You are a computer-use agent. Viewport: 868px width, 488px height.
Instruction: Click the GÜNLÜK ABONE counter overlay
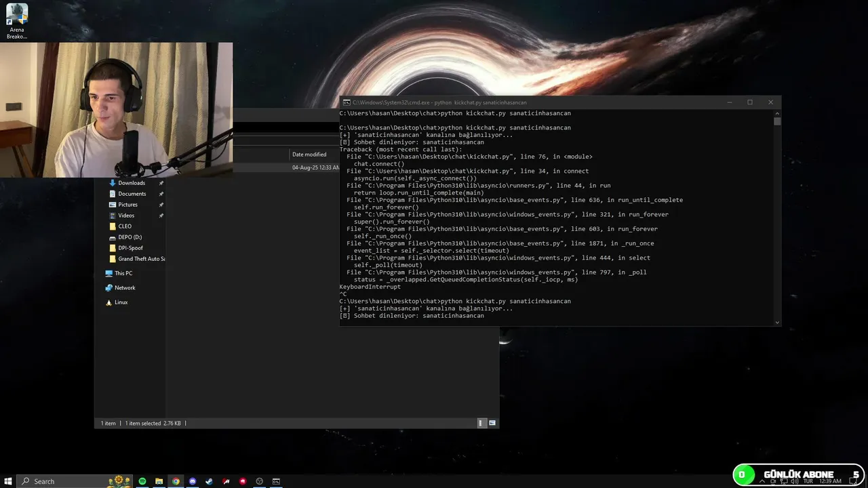(799, 474)
